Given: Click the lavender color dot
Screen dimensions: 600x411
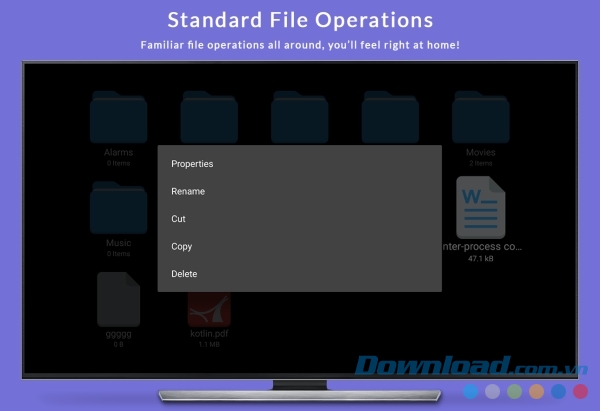Looking at the screenshot, I should click(x=492, y=391).
